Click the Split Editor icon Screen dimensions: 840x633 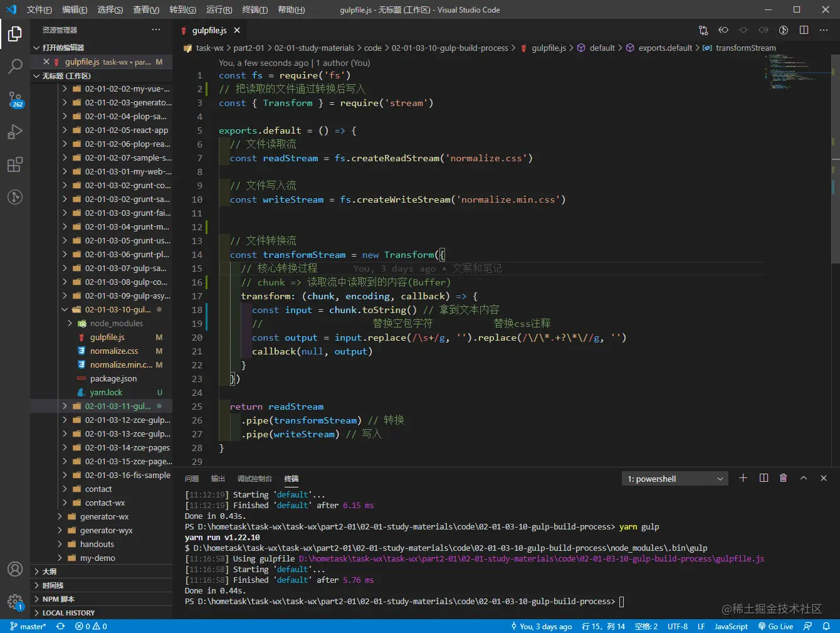(x=804, y=30)
